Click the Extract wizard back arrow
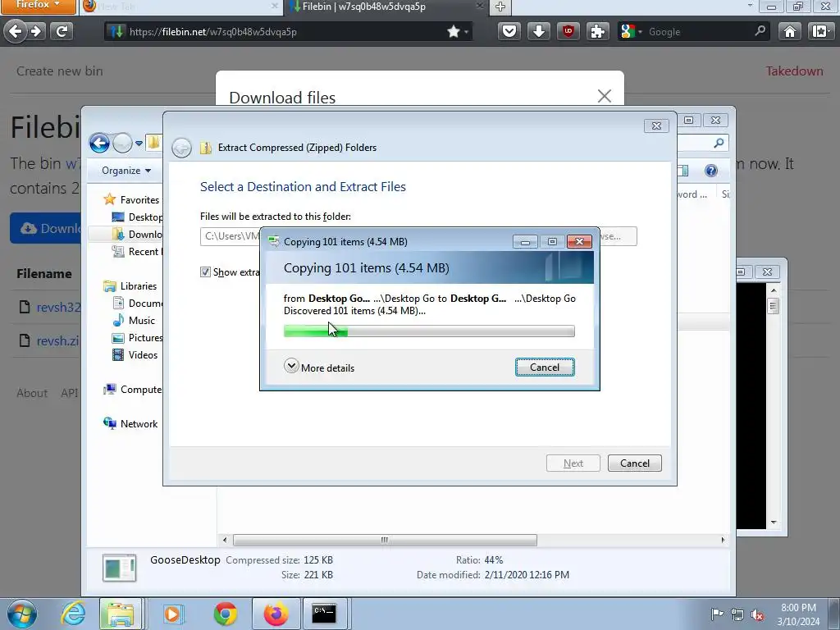Viewport: 840px width, 630px height. [181, 148]
